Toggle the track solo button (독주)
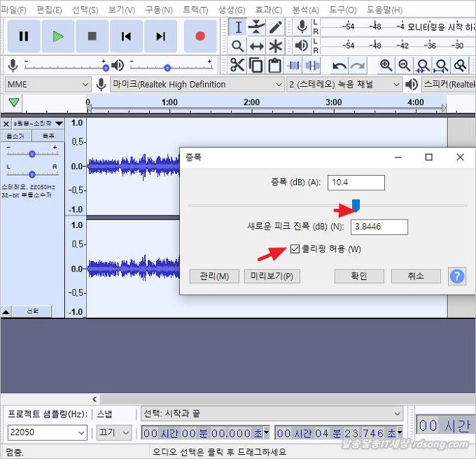This screenshot has width=476, height=459. tap(48, 136)
